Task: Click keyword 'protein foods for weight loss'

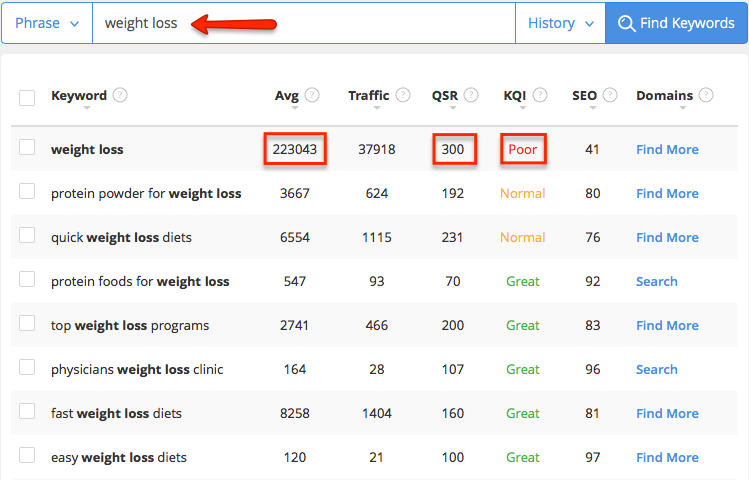Action: pyautogui.click(x=140, y=281)
